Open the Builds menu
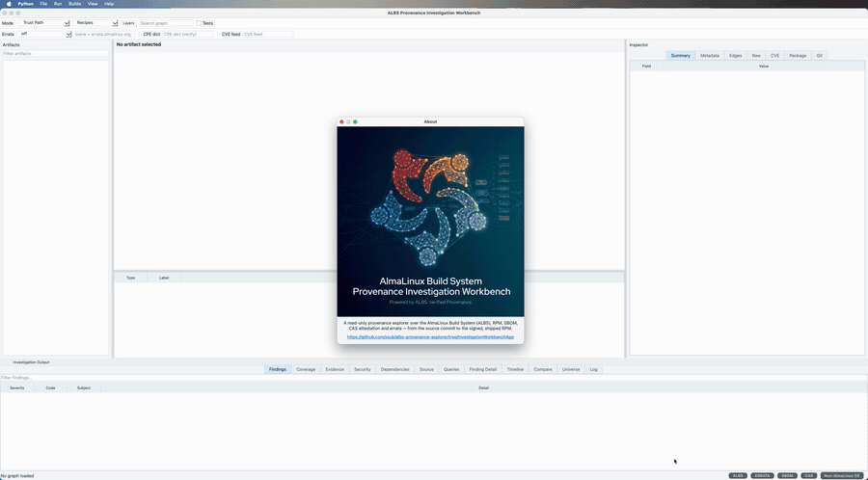 point(74,3)
